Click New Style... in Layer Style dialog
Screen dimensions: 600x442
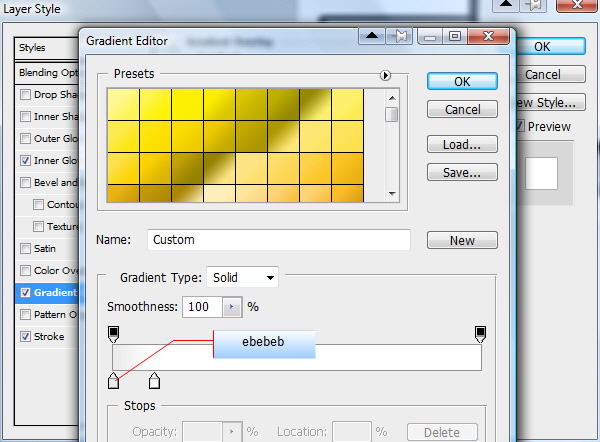550,103
